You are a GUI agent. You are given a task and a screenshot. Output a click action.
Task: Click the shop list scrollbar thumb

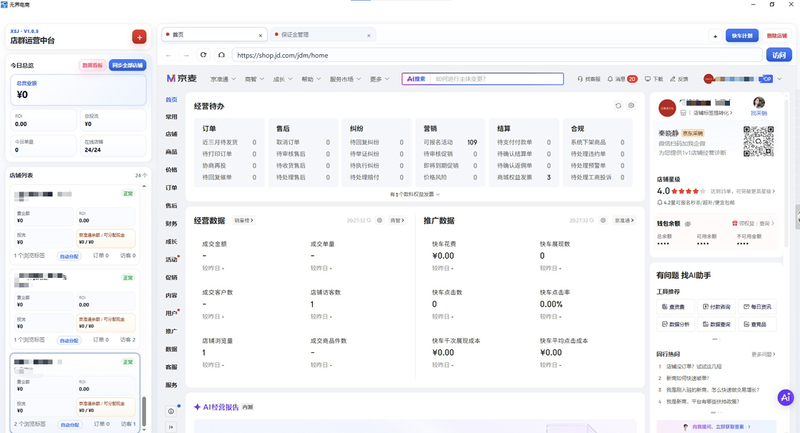coord(144,411)
